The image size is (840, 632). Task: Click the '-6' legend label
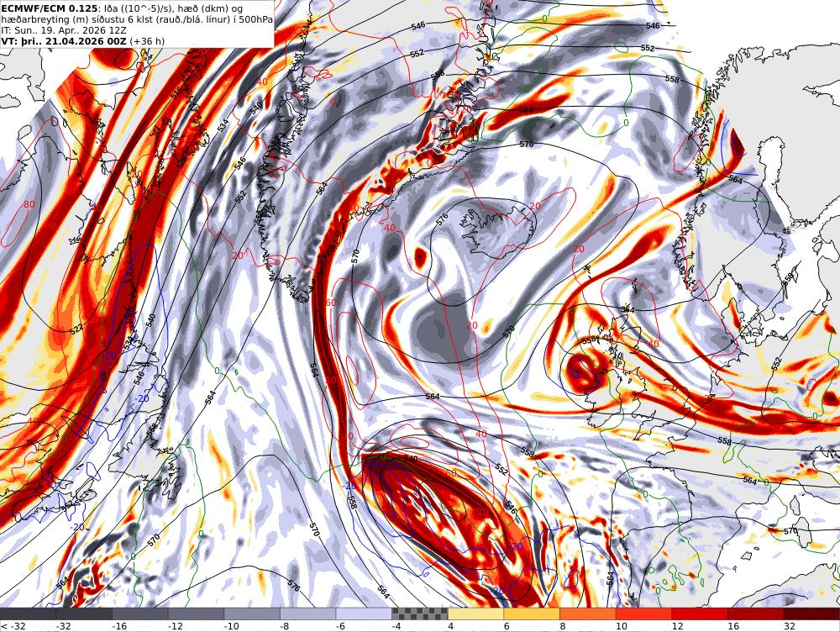(342, 626)
